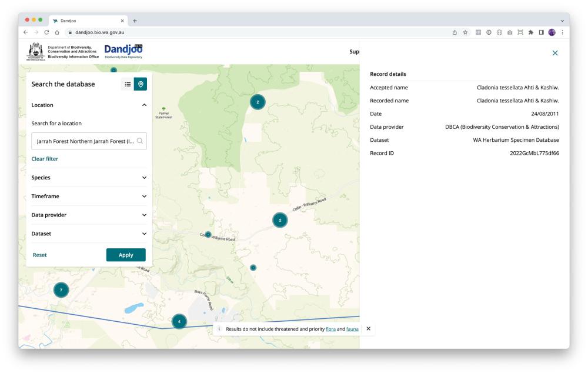Image resolution: width=588 pixels, height=373 pixels.
Task: Bookmark this page with star icon
Action: click(465, 32)
